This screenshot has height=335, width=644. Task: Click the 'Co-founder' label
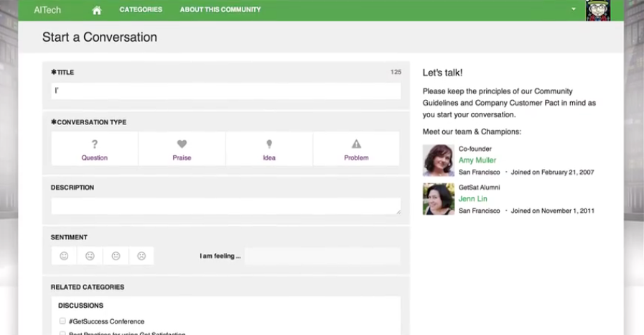pyautogui.click(x=475, y=149)
